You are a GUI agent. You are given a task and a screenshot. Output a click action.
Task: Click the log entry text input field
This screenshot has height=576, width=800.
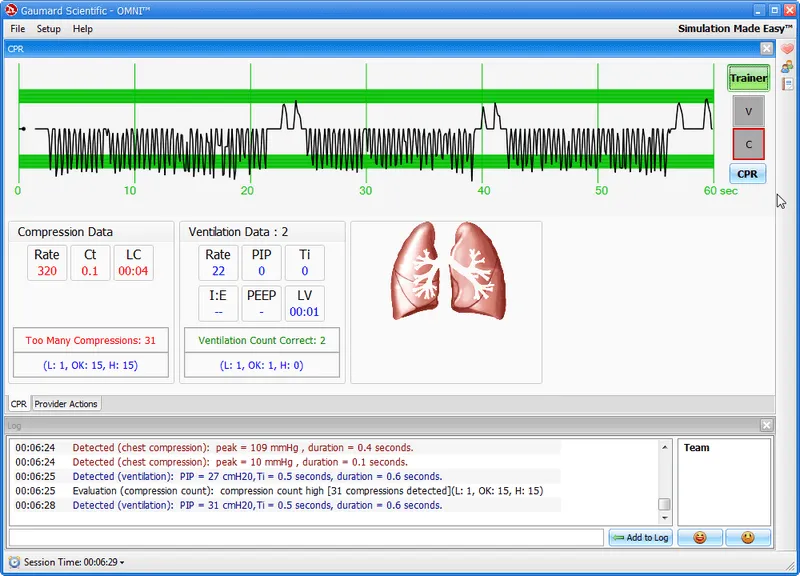pyautogui.click(x=306, y=538)
